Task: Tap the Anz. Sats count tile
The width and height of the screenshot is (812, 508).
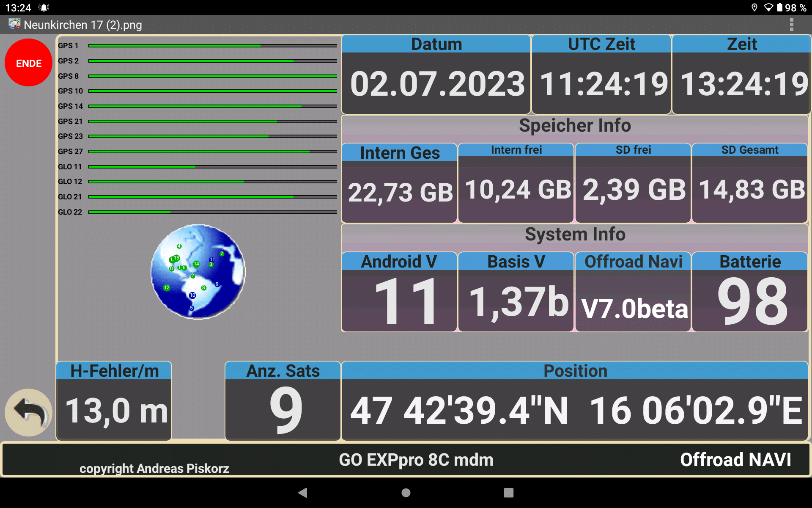Action: [x=283, y=401]
